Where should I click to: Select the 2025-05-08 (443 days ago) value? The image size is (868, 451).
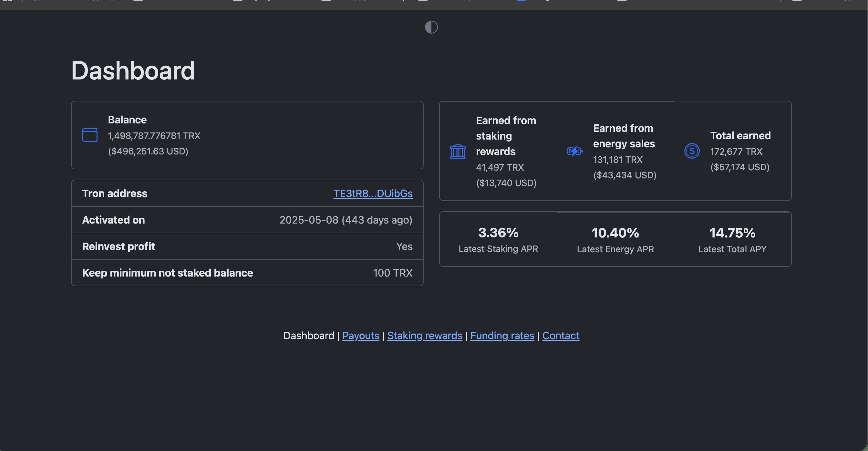346,220
